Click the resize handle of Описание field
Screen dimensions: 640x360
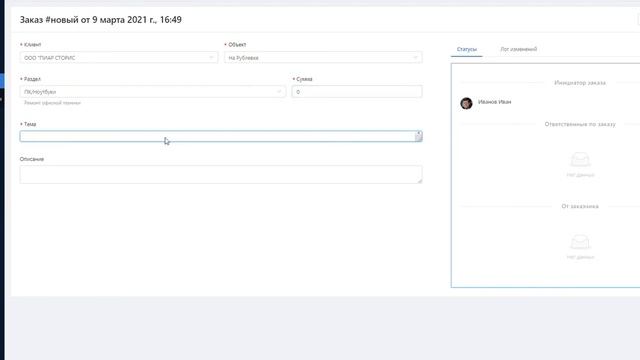419,180
